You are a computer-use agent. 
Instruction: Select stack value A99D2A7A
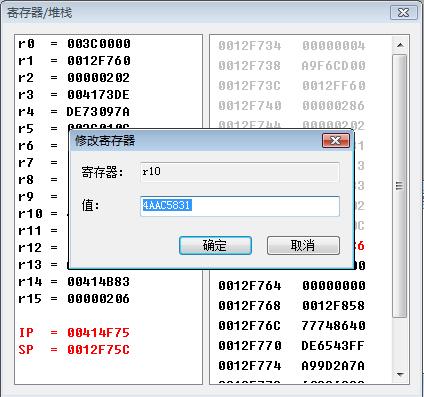[x=334, y=366]
